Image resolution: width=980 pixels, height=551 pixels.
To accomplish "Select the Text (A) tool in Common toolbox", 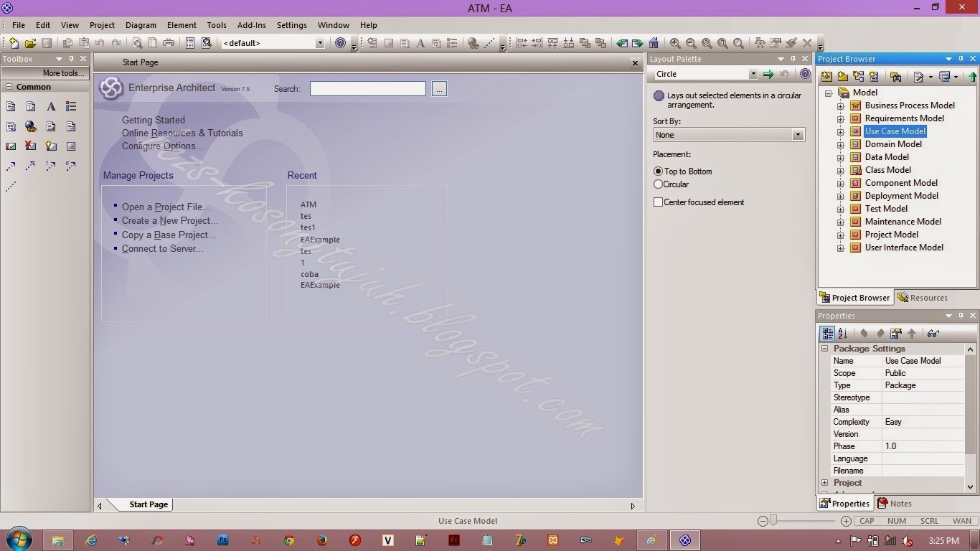I will pos(51,106).
